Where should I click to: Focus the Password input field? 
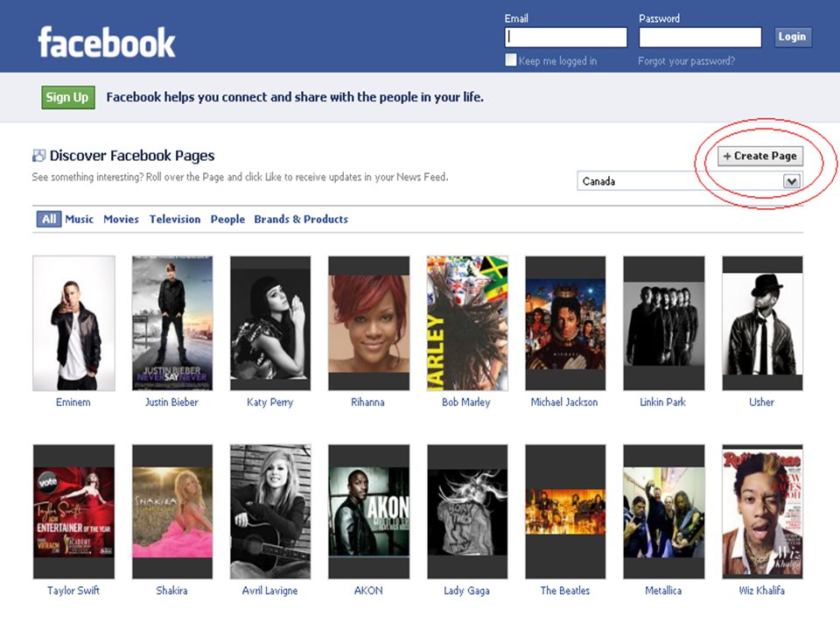tap(700, 37)
